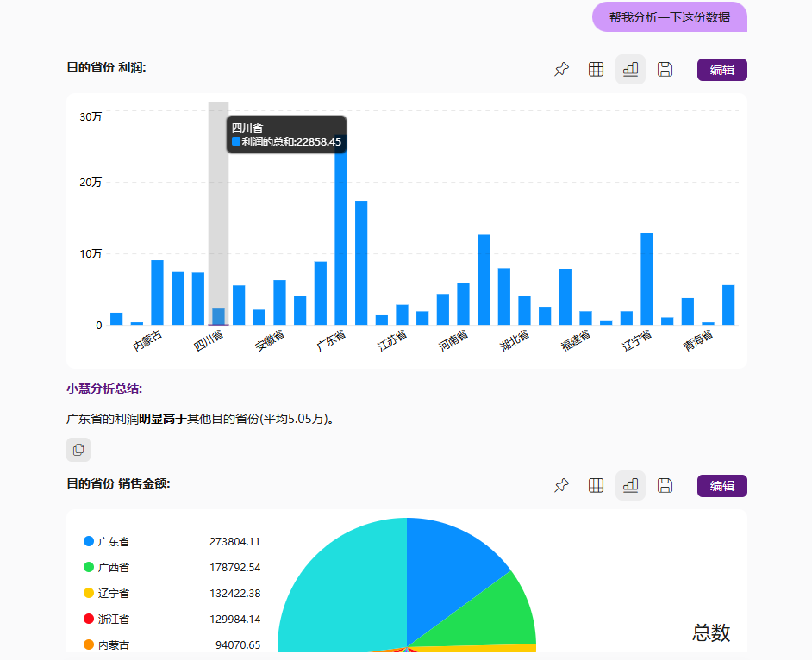Click the 178792.54 sales value

pos(234,568)
